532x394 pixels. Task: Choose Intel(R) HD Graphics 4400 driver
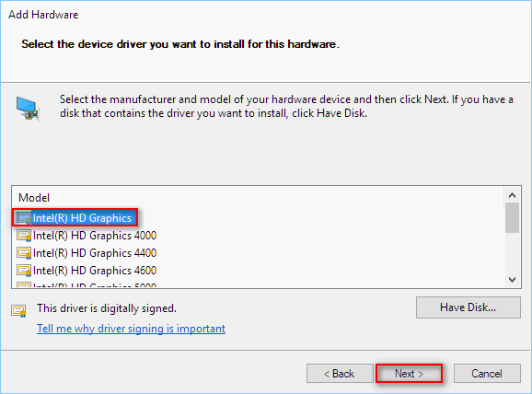click(87, 253)
